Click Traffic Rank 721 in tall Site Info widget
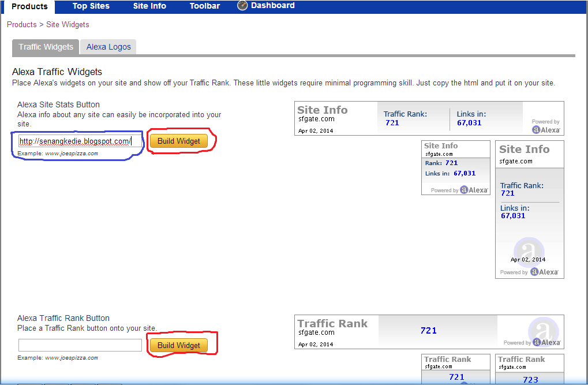Viewport: 588px width, 385px height. [507, 193]
